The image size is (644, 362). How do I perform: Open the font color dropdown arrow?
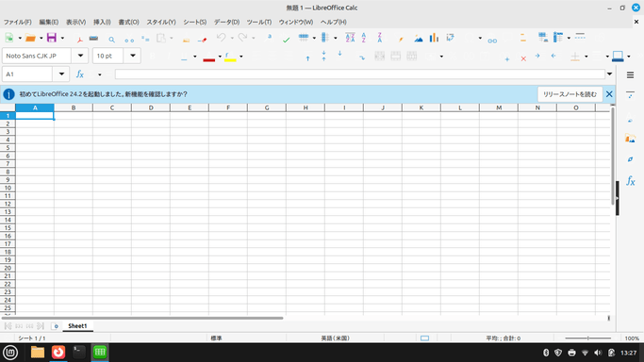pyautogui.click(x=220, y=57)
